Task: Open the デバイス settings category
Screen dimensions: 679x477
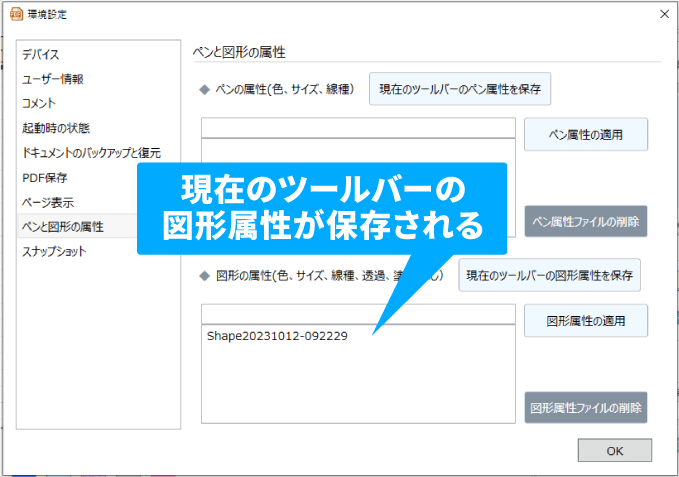Action: 41,54
